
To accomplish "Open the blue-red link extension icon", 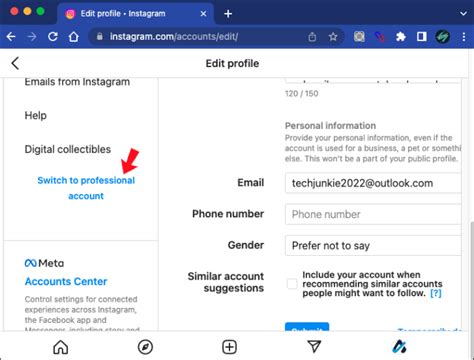I will click(380, 36).
